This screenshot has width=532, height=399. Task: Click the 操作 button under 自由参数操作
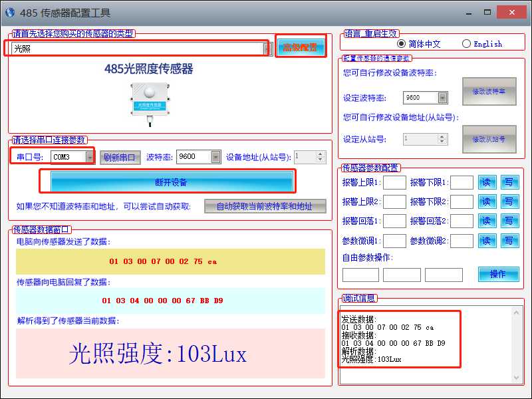tap(499, 273)
